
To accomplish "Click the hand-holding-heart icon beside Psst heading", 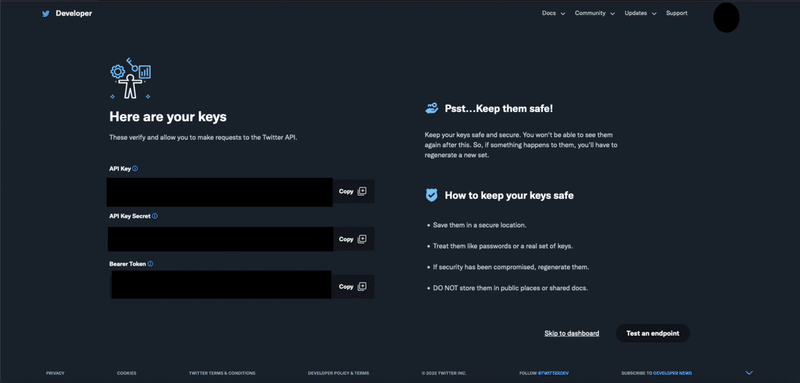I will tap(431, 109).
